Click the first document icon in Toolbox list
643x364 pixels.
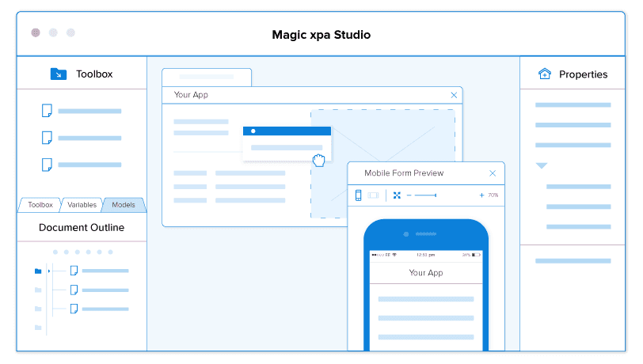pos(47,111)
